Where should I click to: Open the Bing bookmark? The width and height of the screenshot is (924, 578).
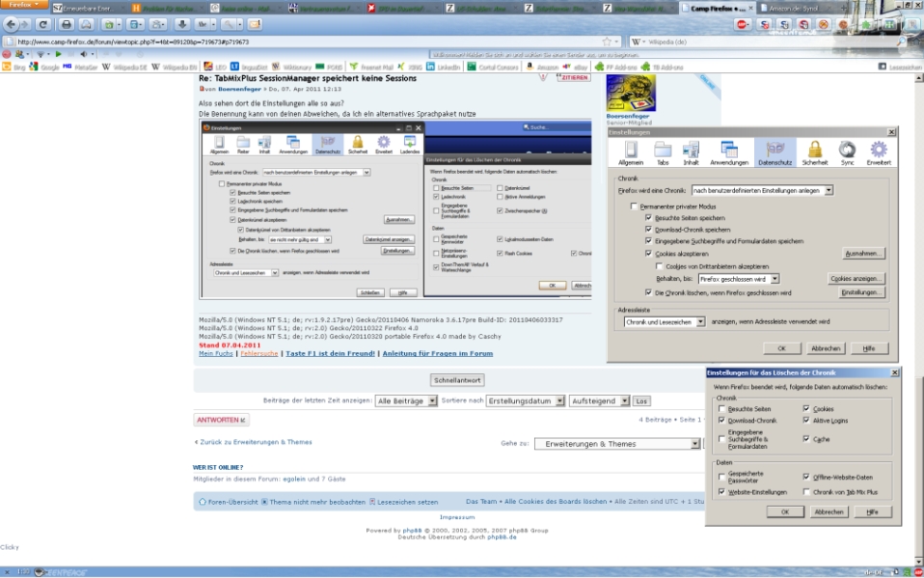[14, 68]
